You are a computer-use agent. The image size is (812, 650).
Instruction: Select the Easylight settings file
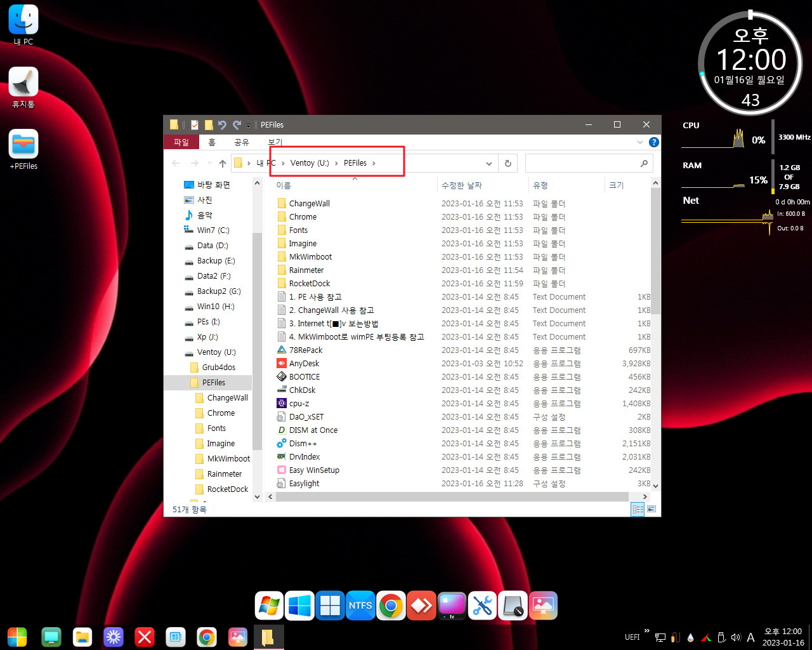coord(304,483)
